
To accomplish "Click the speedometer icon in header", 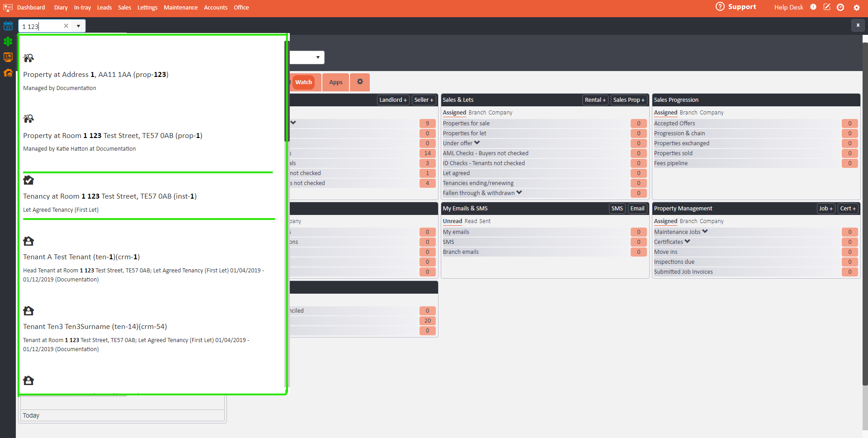I will pyautogui.click(x=840, y=7).
